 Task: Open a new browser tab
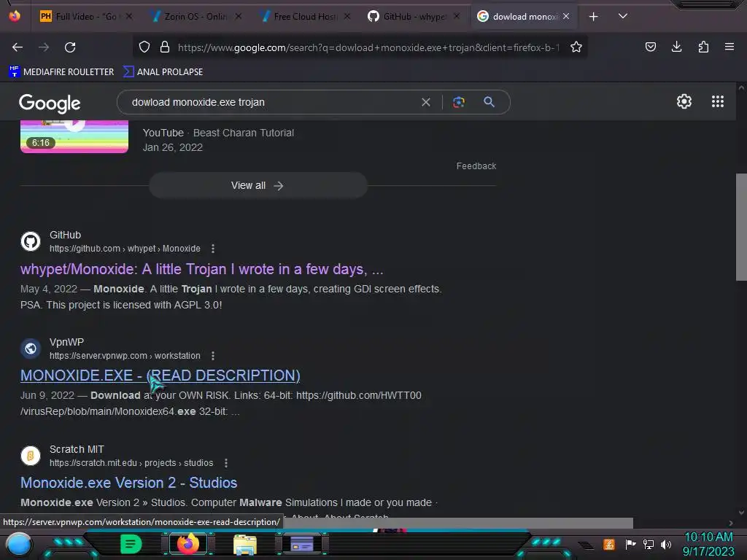[x=593, y=17]
